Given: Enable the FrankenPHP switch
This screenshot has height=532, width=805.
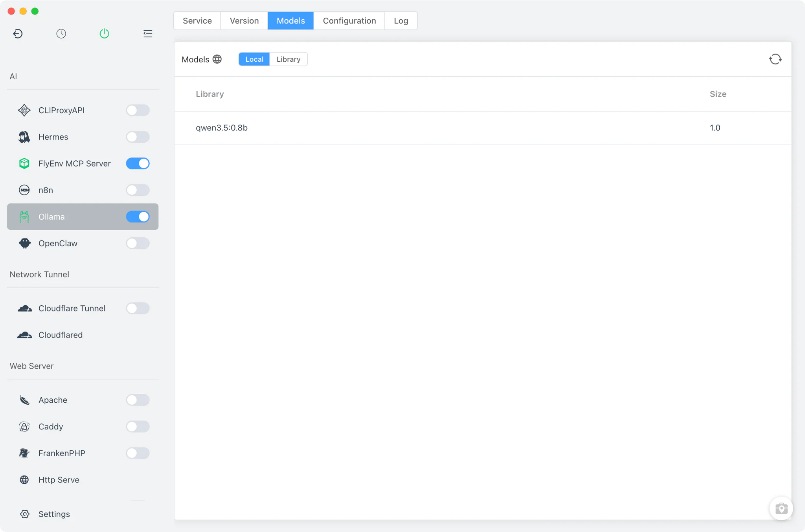Looking at the screenshot, I should [x=138, y=453].
